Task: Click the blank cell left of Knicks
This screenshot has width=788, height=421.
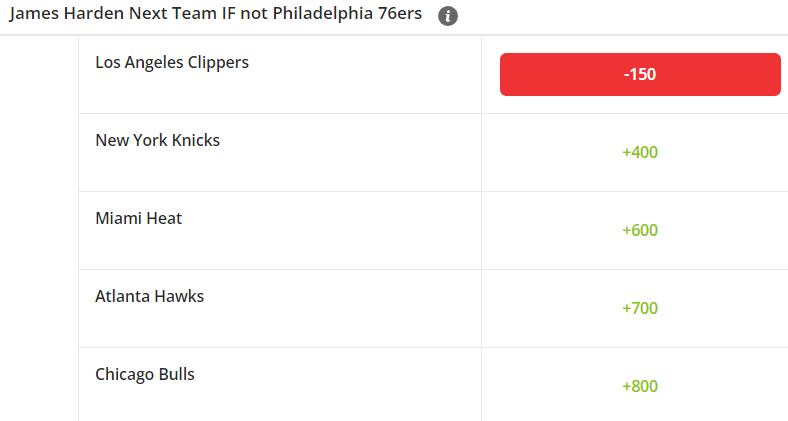Action: pyautogui.click(x=39, y=153)
